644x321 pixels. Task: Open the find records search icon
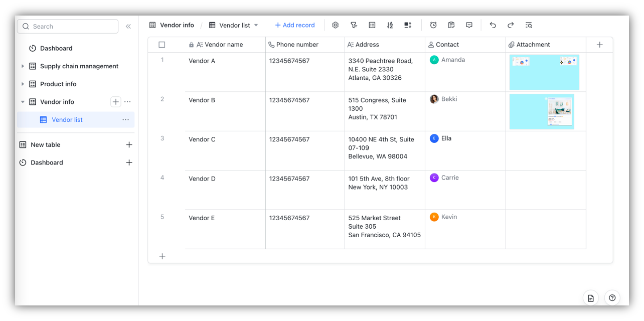[529, 25]
